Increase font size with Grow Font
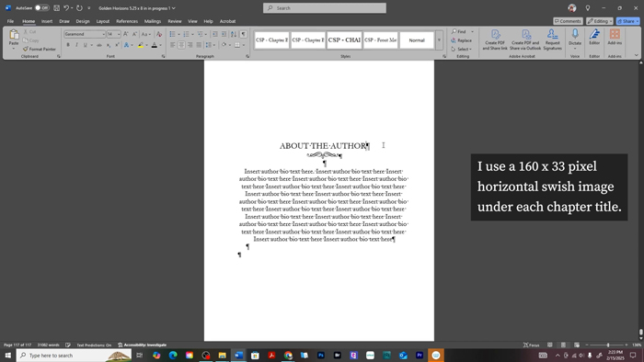This screenshot has height=362, width=644. tap(126, 34)
